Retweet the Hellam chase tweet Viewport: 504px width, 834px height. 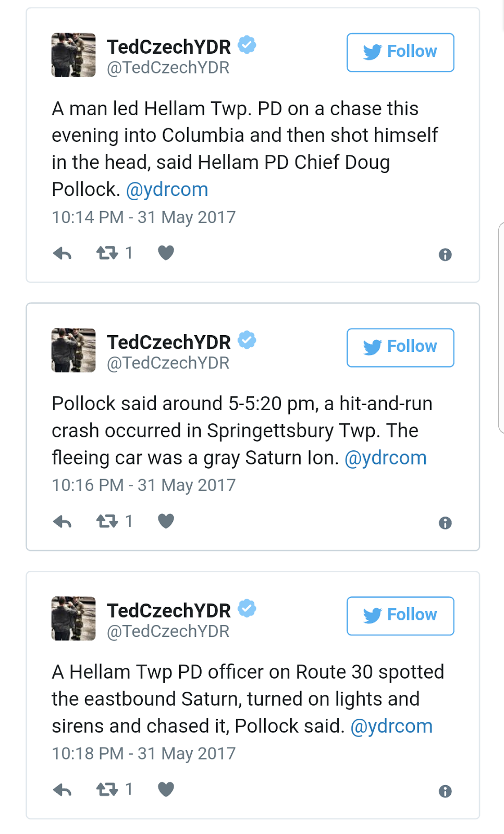[107, 253]
